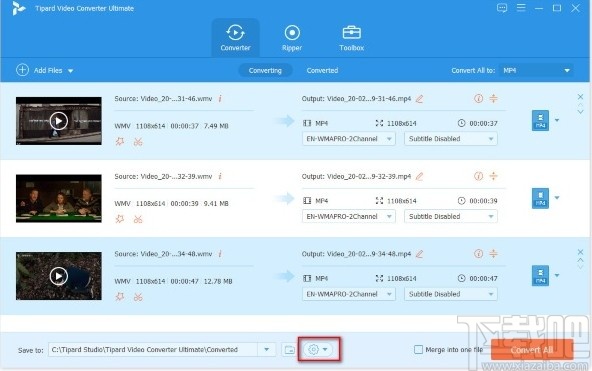
Task: Open scissors cut tool for 34-48.wmv
Action: (x=138, y=297)
